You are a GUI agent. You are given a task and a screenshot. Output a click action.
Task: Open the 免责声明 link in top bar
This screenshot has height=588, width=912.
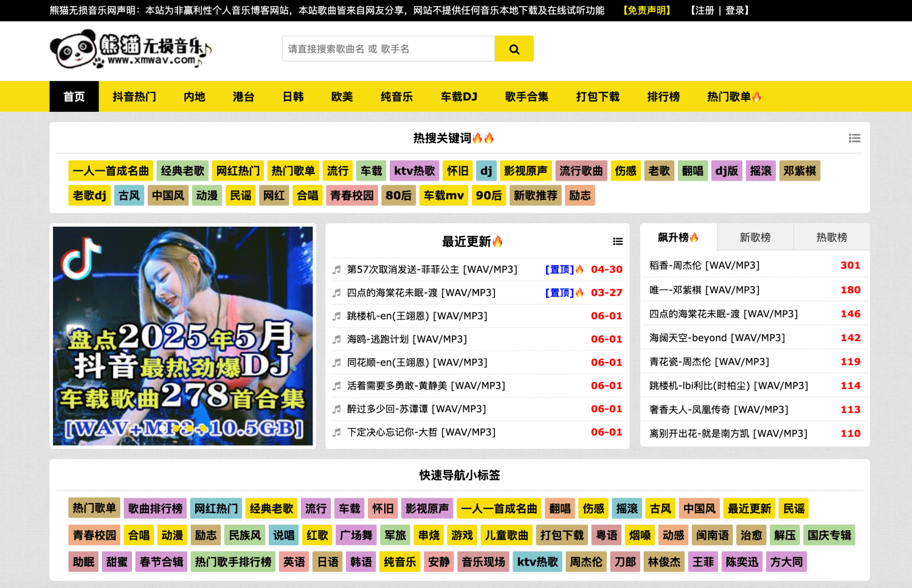click(646, 10)
